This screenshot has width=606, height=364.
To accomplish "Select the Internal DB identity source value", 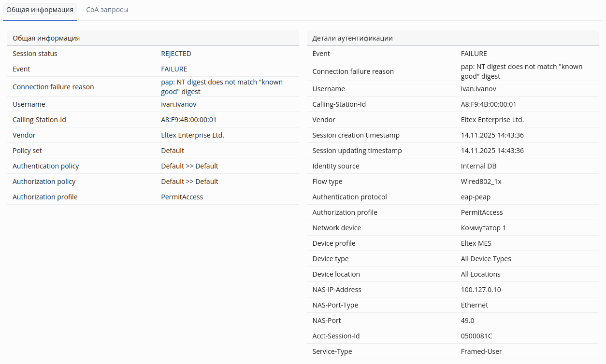I will [x=478, y=166].
